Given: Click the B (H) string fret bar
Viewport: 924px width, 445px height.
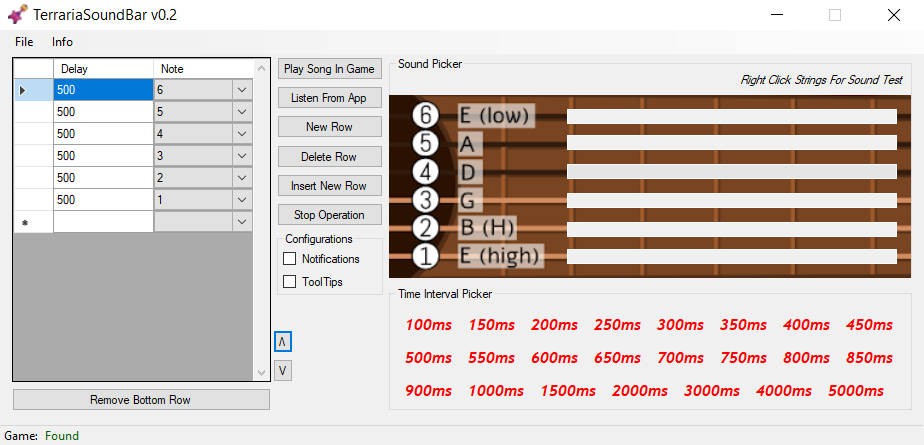Looking at the screenshot, I should [x=732, y=229].
